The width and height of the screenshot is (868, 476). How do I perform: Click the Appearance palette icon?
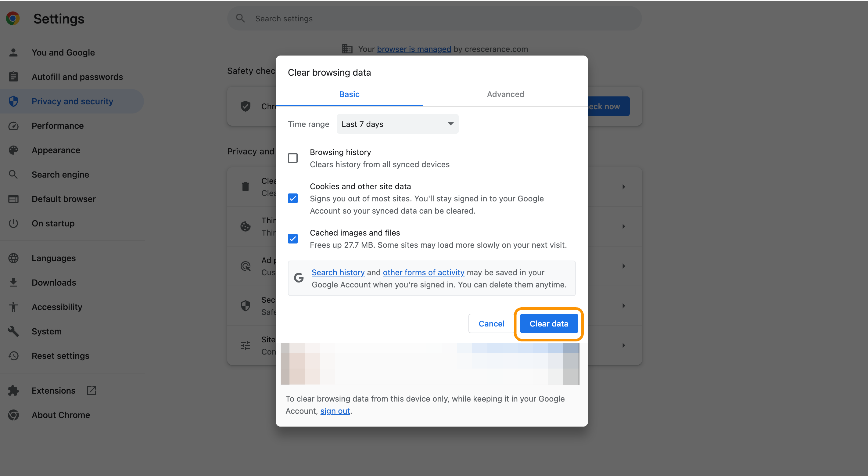coord(13,150)
